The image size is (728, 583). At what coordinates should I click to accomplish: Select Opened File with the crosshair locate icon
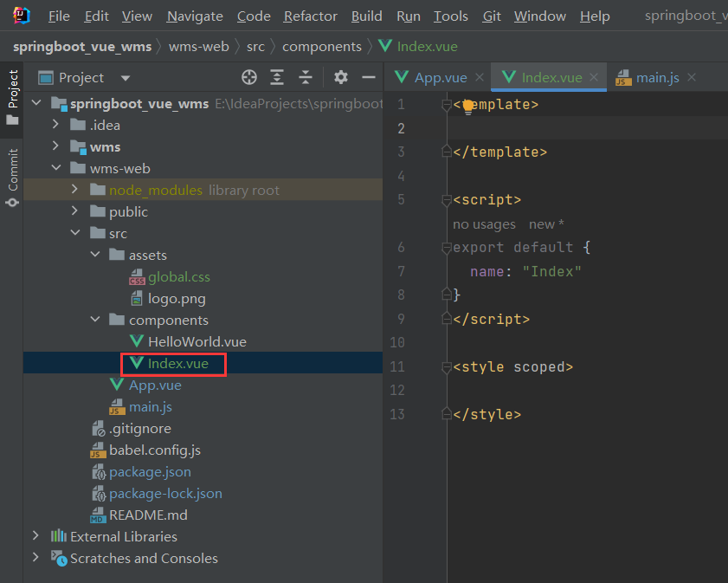249,77
